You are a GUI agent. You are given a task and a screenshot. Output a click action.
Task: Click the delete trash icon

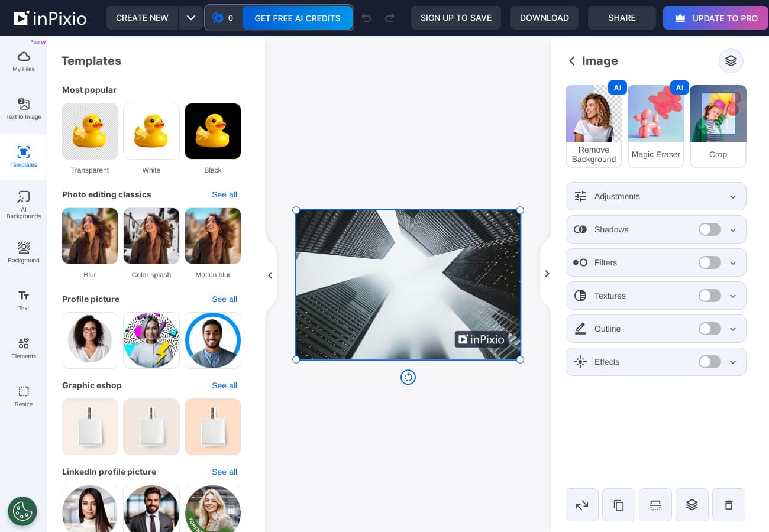[x=728, y=505]
